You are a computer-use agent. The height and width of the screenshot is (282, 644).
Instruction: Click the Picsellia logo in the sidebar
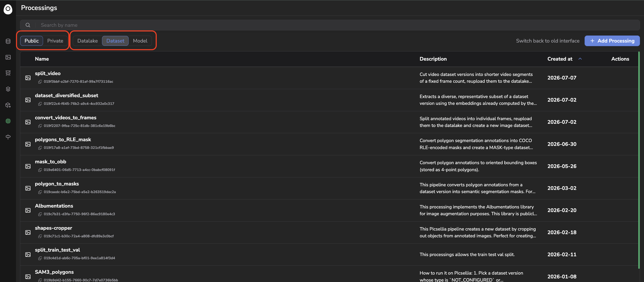point(8,9)
